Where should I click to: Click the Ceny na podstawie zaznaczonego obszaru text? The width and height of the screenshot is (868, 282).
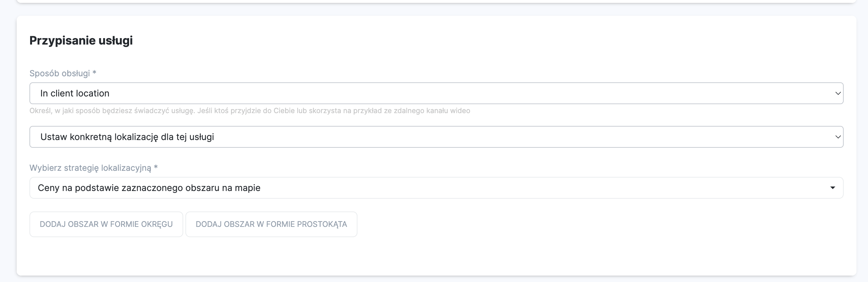click(x=149, y=188)
